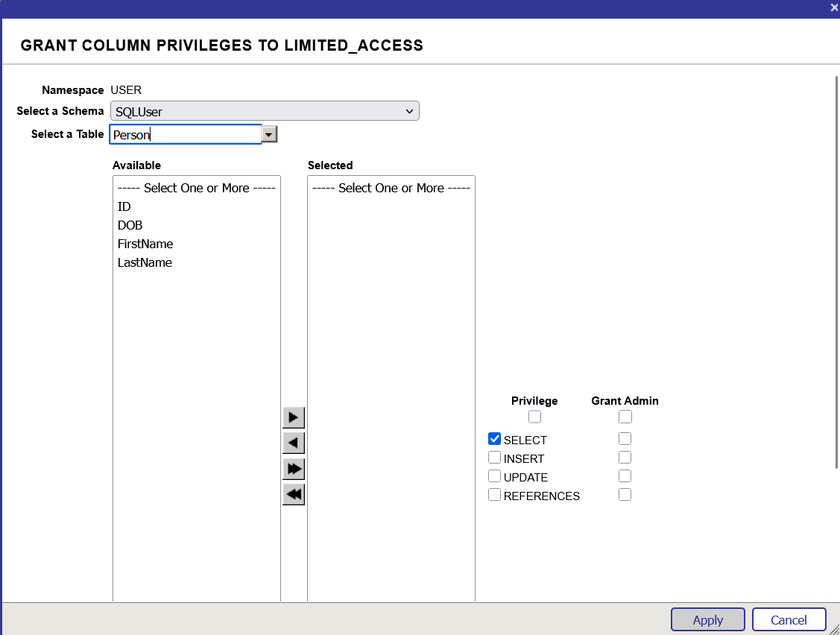Image resolution: width=840 pixels, height=635 pixels.
Task: Click the move-all-right double arrow button
Action: tap(294, 469)
